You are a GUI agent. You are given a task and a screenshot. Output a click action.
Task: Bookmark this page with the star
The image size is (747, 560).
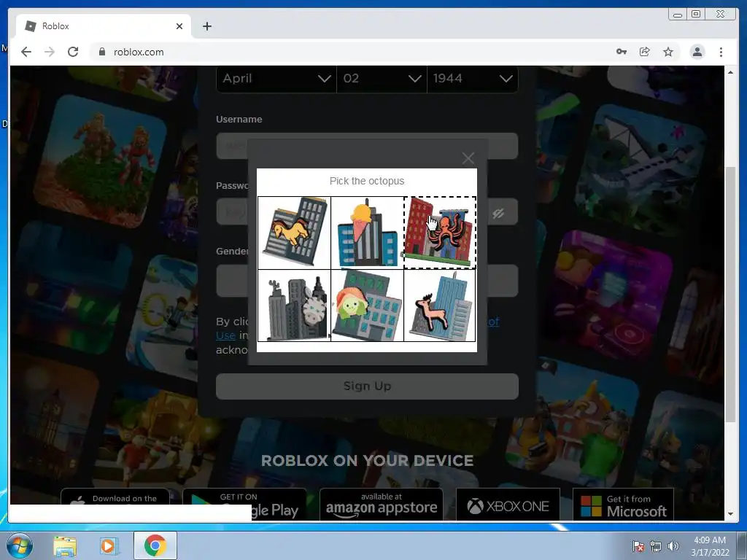[668, 52]
